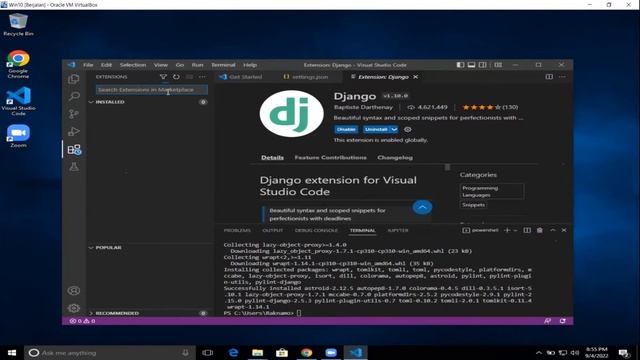
Task: Close the terminal panel
Action: (564, 230)
